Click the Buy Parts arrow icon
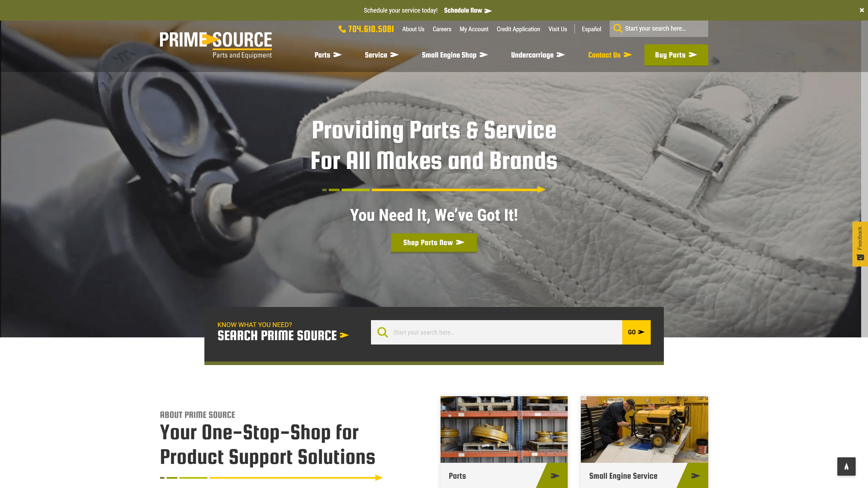 click(693, 55)
